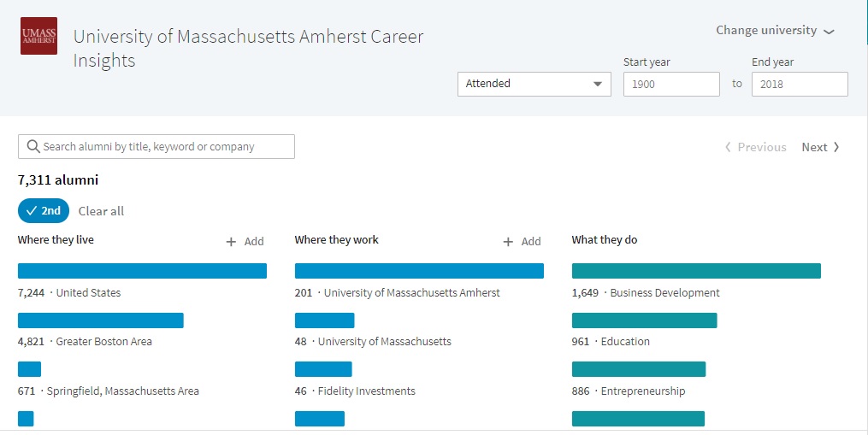Click the End year field

(800, 84)
